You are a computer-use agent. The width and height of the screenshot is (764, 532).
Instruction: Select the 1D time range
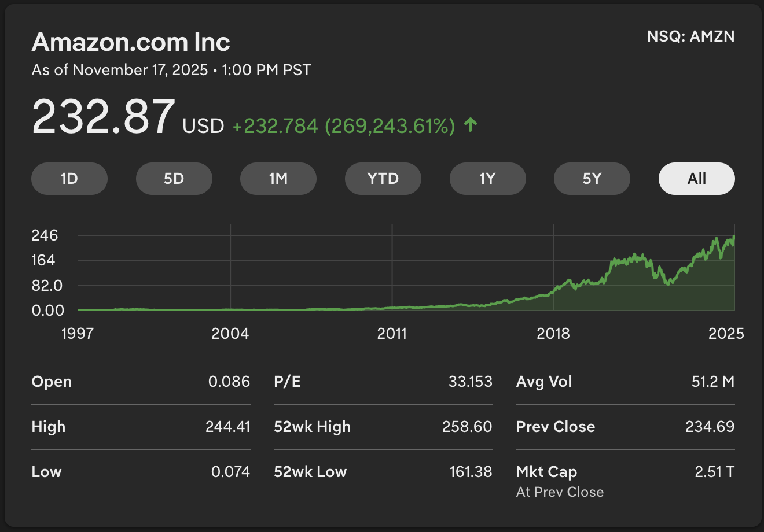coord(69,179)
